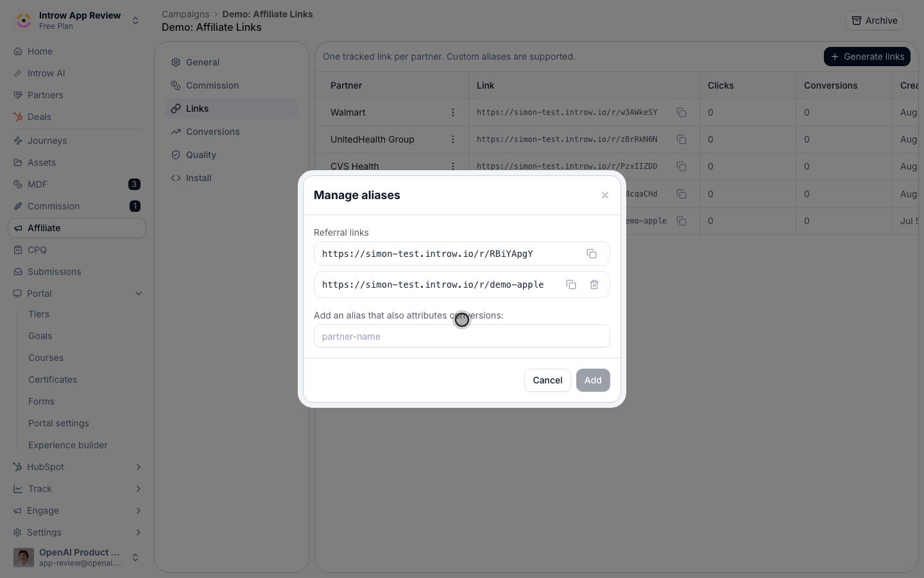Expand the Track section
924x578 pixels.
(x=139, y=489)
